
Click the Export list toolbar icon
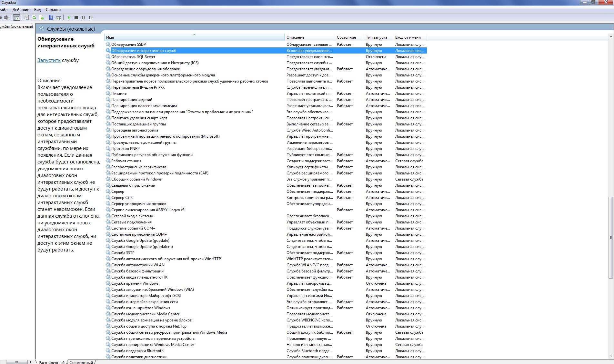point(41,17)
